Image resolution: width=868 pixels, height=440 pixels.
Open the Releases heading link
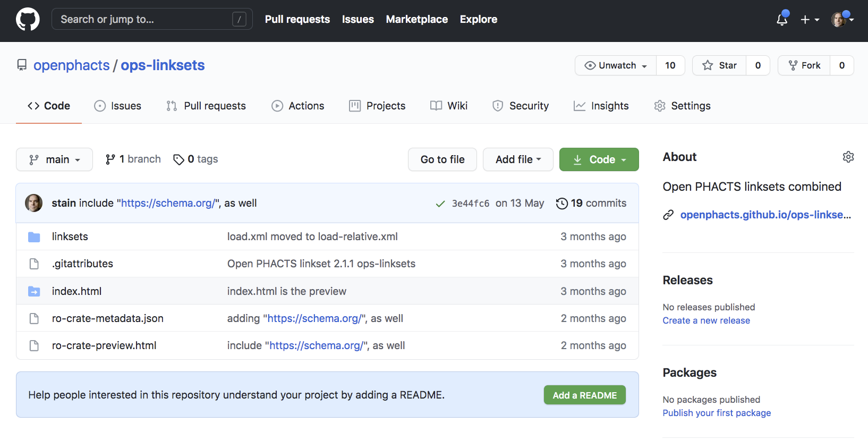tap(688, 280)
